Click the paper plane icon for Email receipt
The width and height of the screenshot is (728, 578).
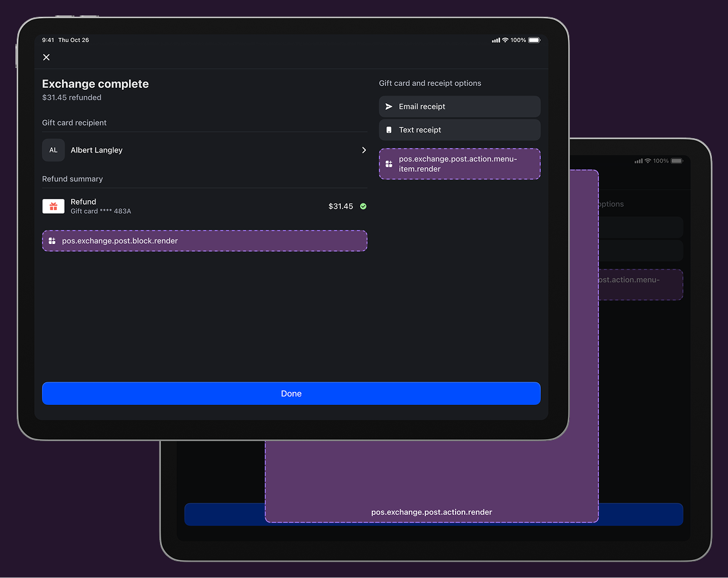point(389,107)
